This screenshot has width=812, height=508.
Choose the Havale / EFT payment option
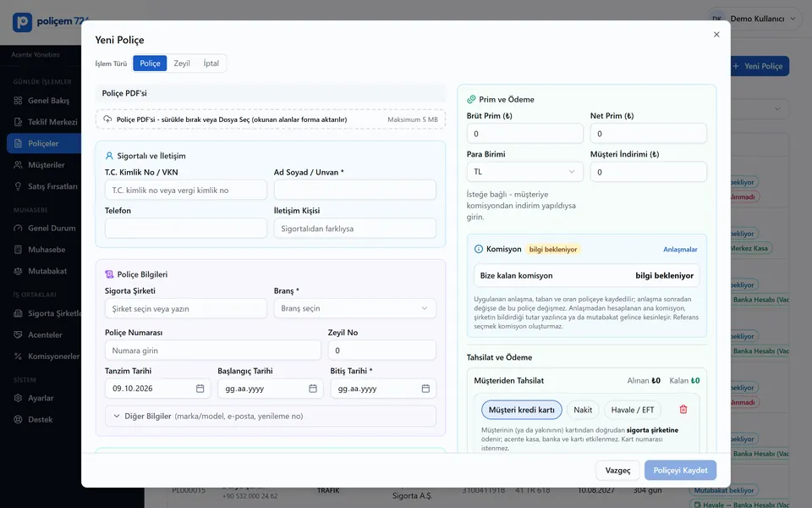(x=633, y=410)
